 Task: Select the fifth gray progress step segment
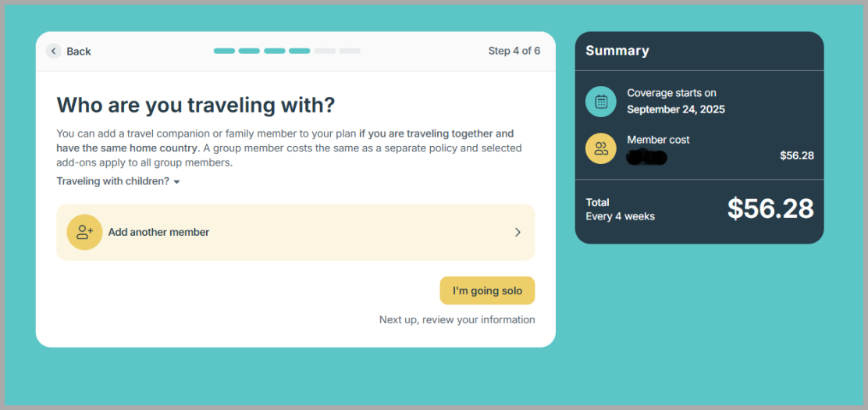point(325,51)
